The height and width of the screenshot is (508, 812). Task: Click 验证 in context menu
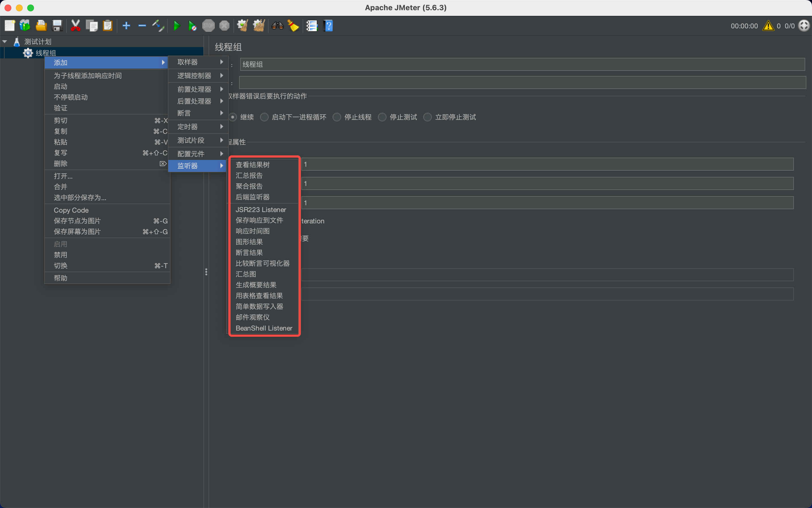[107, 108]
